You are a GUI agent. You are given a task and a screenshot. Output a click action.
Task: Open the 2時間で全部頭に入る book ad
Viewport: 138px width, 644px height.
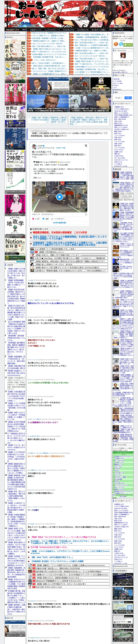click(15, 161)
